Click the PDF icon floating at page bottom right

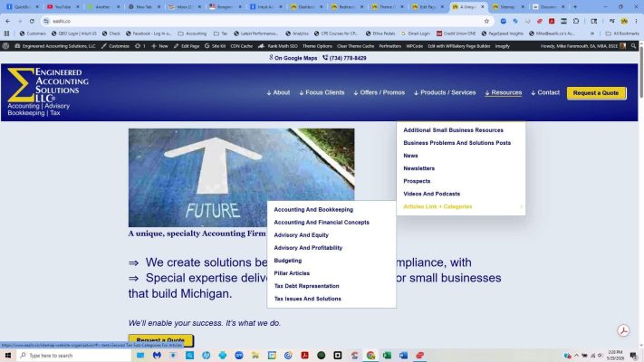coord(623,330)
